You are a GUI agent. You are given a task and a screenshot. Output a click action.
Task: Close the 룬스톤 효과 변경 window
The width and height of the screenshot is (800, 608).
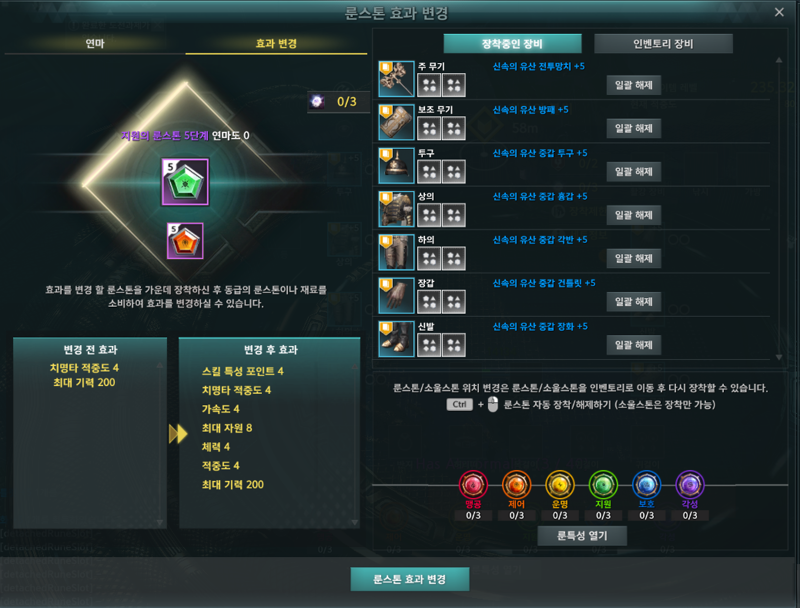tap(779, 12)
